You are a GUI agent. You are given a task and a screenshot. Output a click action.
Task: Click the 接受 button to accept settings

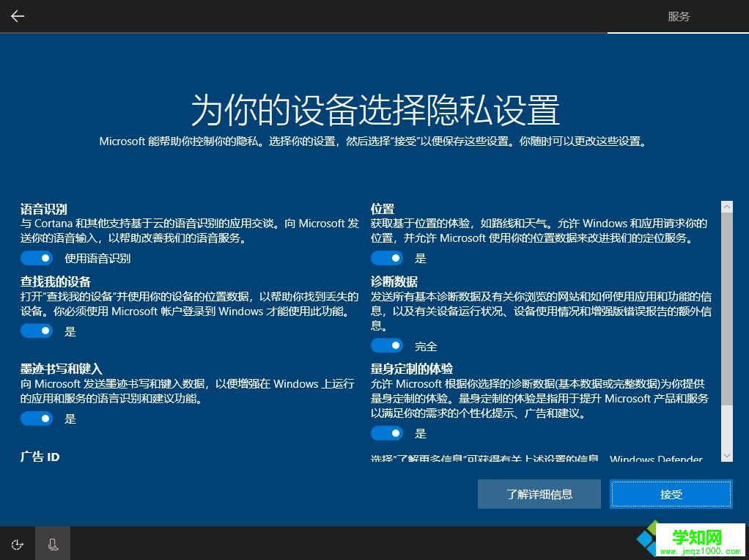tap(670, 493)
